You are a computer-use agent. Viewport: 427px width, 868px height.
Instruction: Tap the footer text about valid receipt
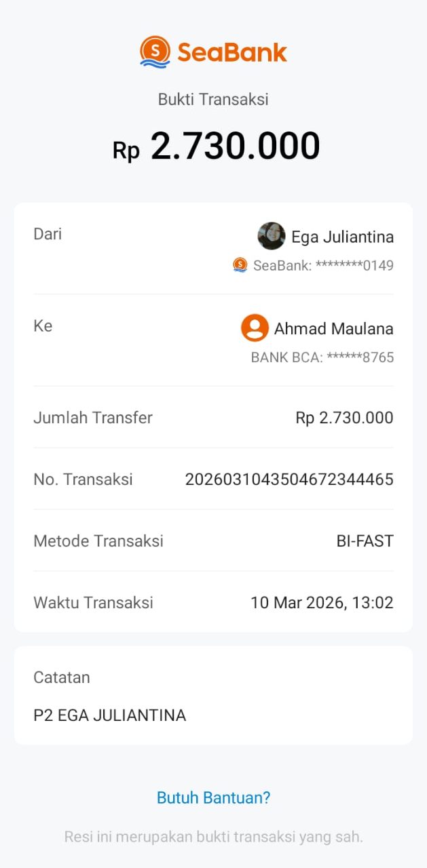coord(213,837)
